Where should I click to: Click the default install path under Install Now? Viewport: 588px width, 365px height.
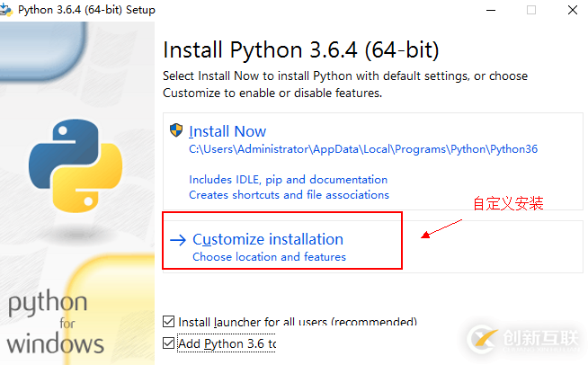(x=362, y=149)
